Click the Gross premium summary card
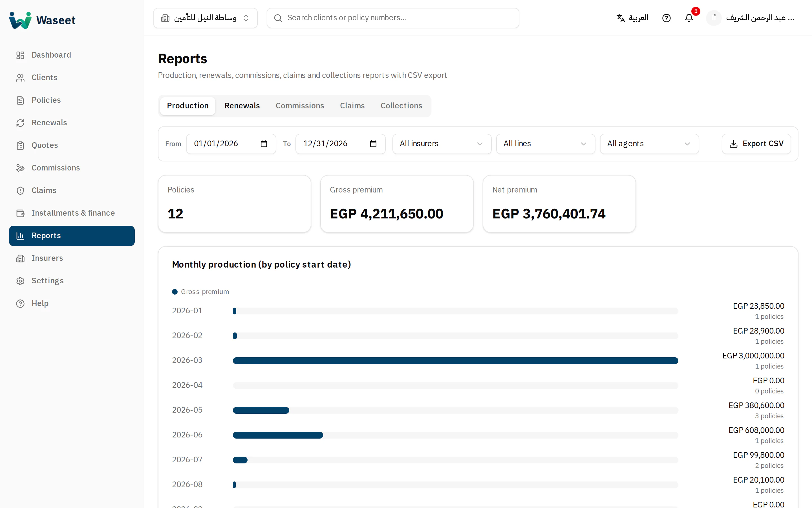This screenshot has width=812, height=508. pos(397,203)
